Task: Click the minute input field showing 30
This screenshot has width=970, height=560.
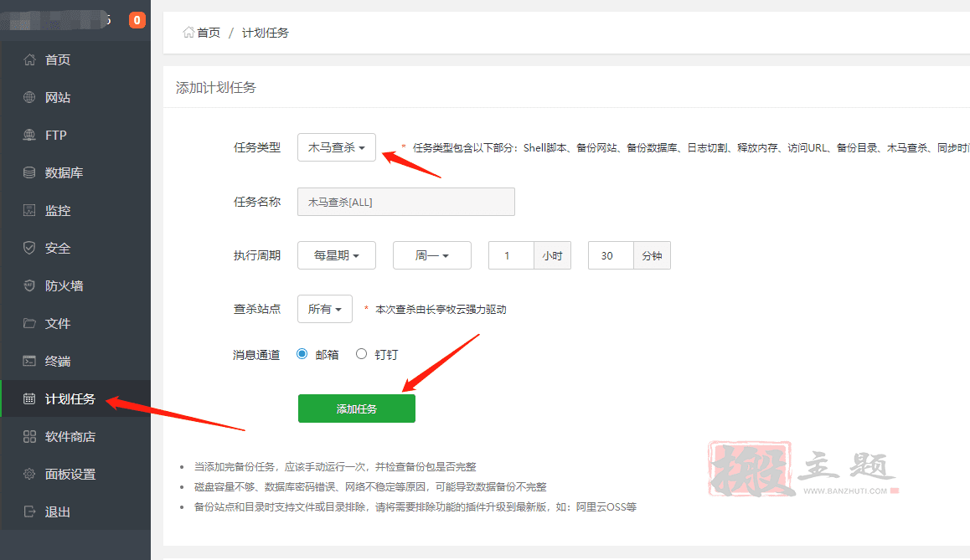Action: coord(611,255)
